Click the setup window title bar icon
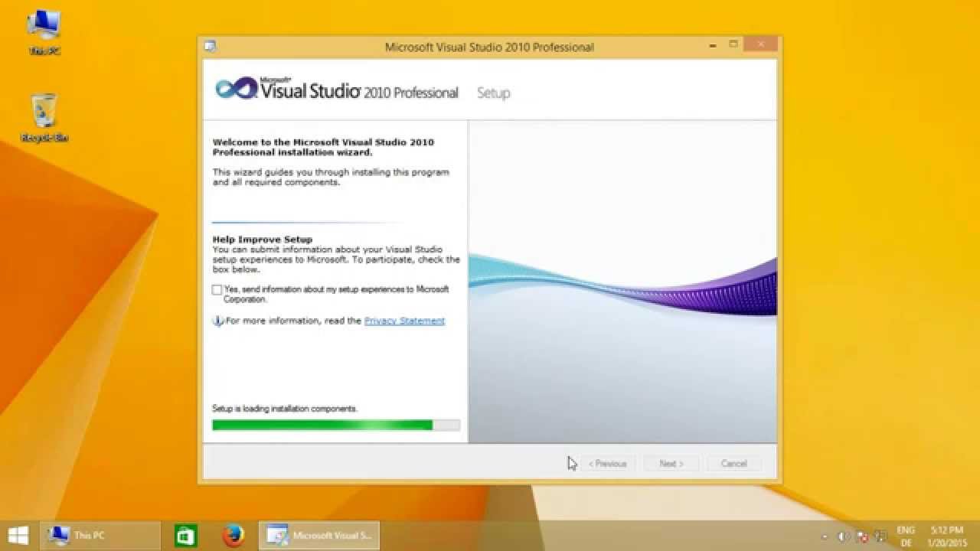 click(x=210, y=47)
